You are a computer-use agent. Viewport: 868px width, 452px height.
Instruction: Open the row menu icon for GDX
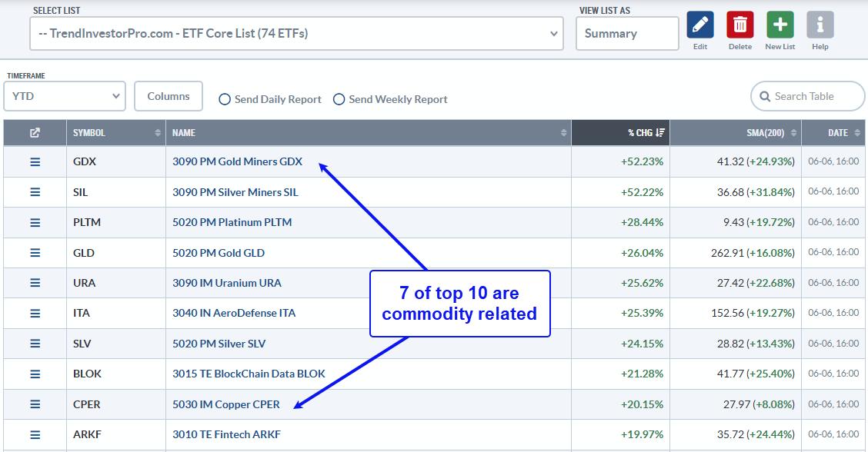35,162
